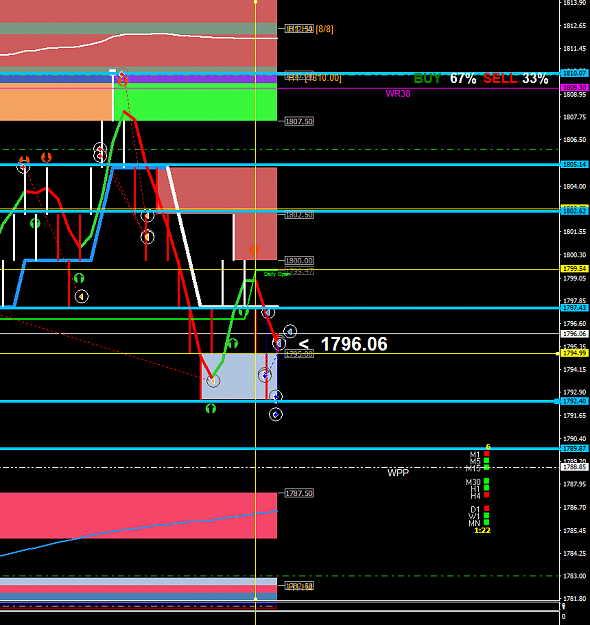The image size is (590, 625).
Task: Click the SELL 33% sentiment label
Action: coord(516,79)
